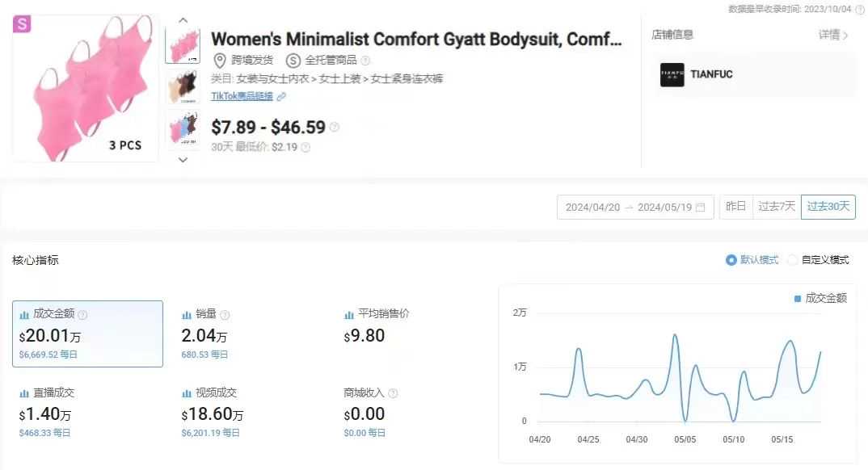Click the help icon after 全托管商品

pyautogui.click(x=365, y=61)
